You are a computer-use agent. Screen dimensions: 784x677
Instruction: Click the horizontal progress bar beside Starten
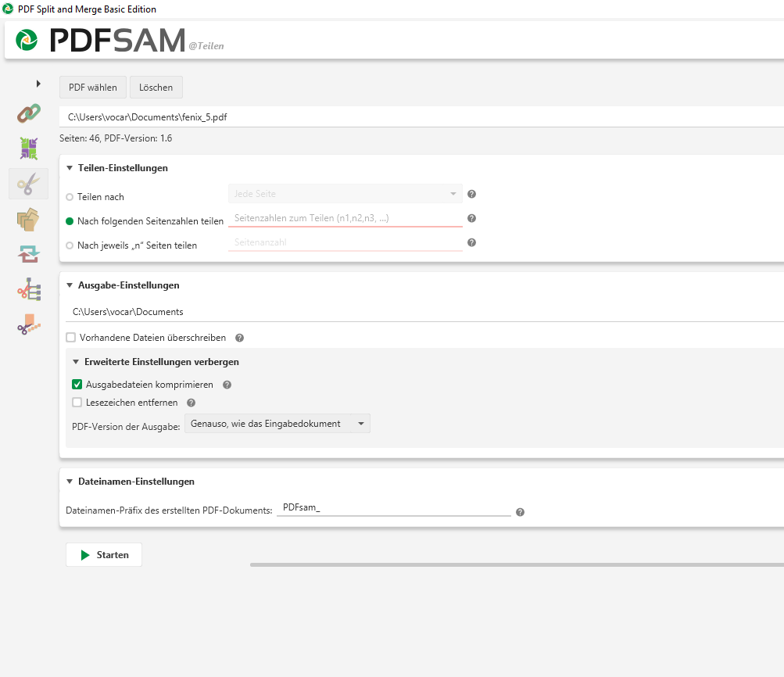point(517,565)
